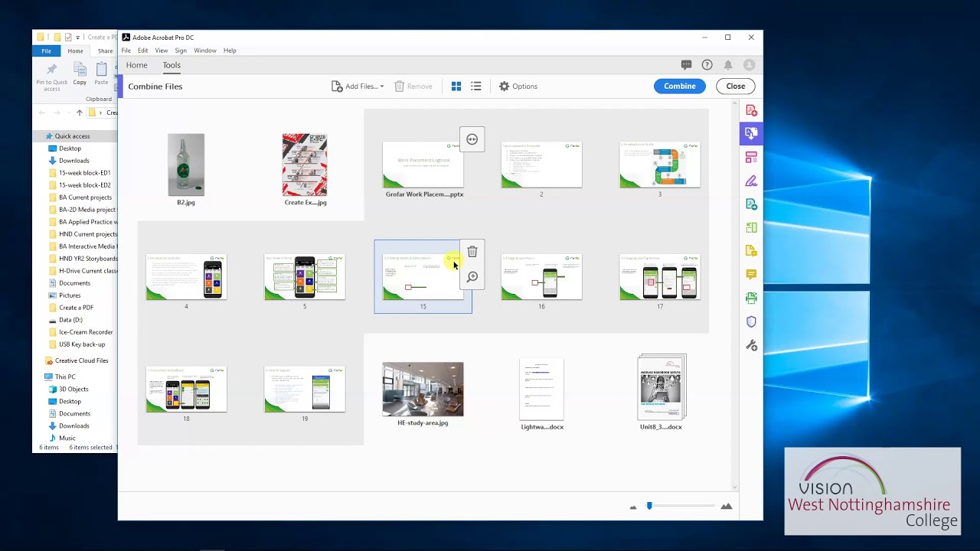Viewport: 980px width, 551px height.
Task: Open the View menu in Acrobat
Action: [162, 51]
